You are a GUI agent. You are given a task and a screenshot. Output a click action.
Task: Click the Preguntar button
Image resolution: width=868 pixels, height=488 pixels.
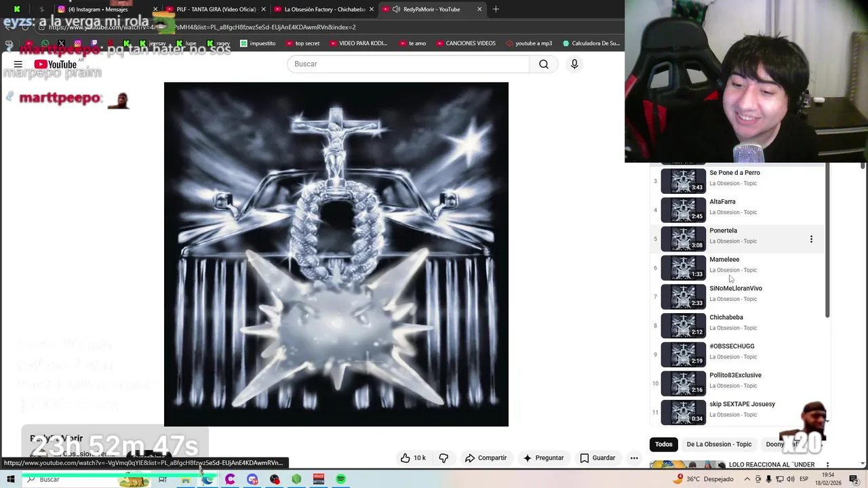click(543, 457)
